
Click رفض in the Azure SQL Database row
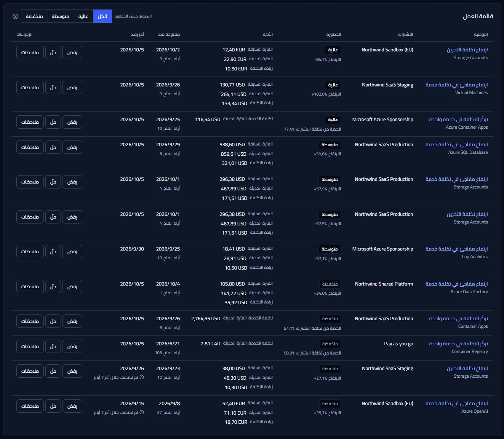tap(72, 147)
